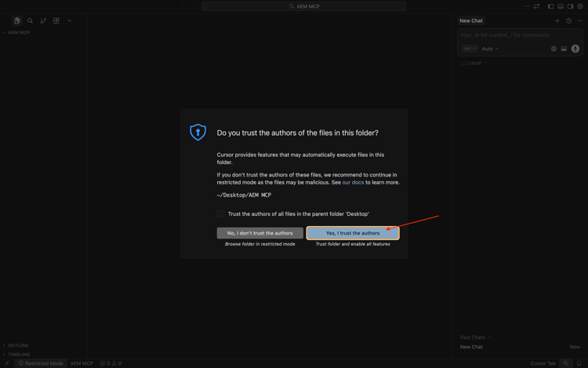Open title bar more actions ellipsis
The height and width of the screenshot is (368, 588).
527,6
